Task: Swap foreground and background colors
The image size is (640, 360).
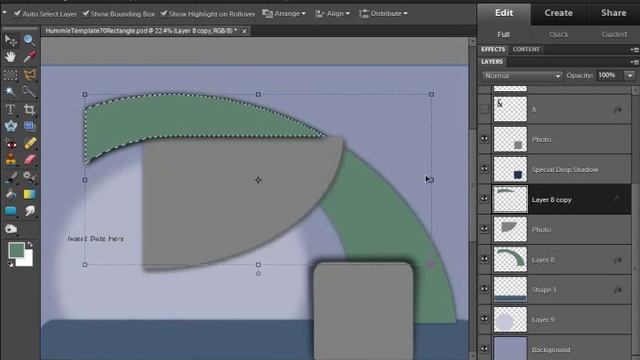Action: 29,244
